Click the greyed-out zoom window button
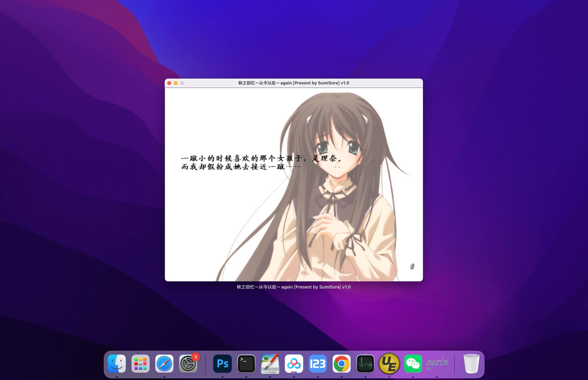Image resolution: width=588 pixels, height=380 pixels. (182, 83)
